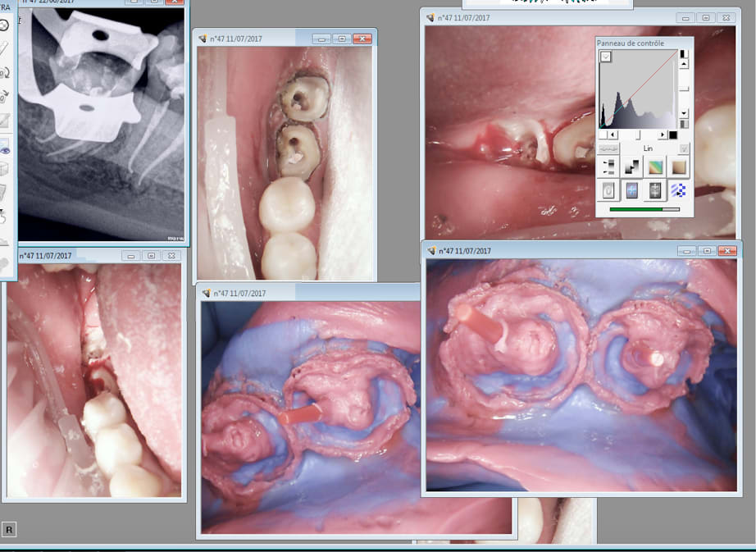Viewport: 756px width, 552px height.
Task: Click the blue sharpen filter icon
Action: tap(631, 190)
